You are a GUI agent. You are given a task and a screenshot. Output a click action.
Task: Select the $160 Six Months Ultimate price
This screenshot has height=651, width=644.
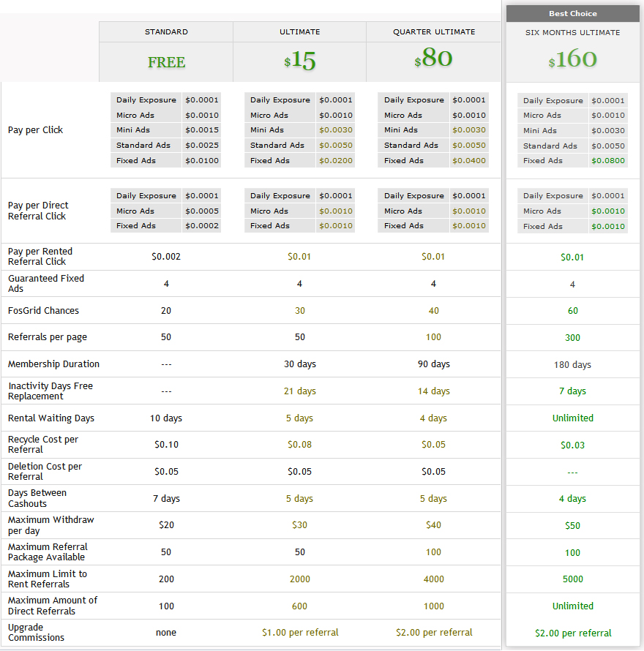572,60
